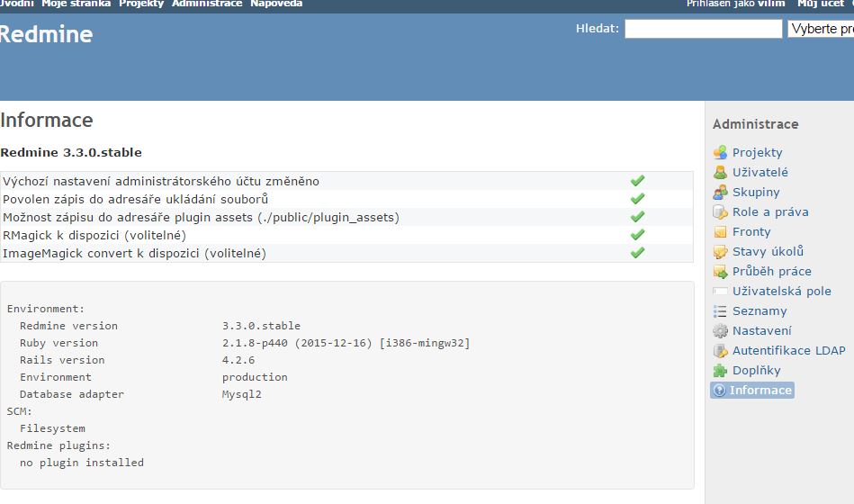The image size is (854, 504).
Task: Click the vilim username link
Action: pyautogui.click(x=771, y=4)
